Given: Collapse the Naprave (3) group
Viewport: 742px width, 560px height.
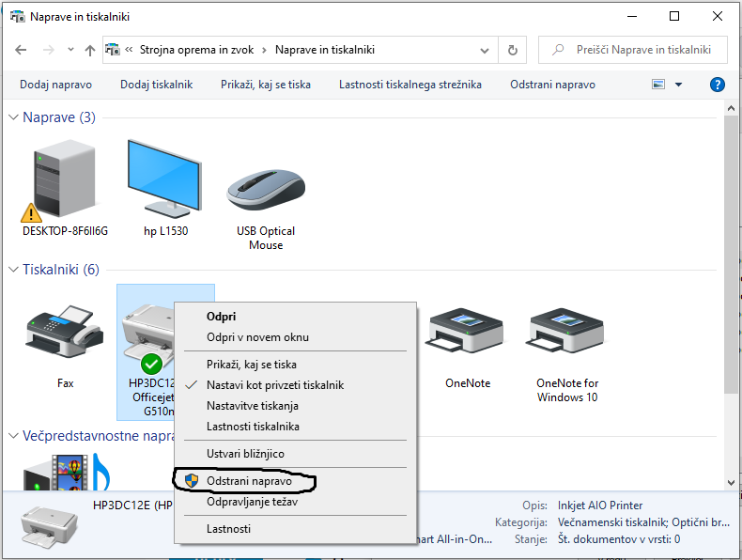Looking at the screenshot, I should (x=14, y=117).
